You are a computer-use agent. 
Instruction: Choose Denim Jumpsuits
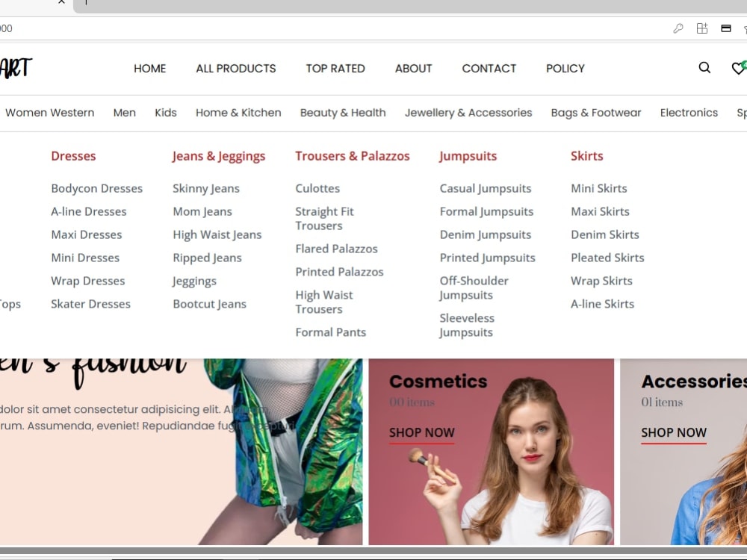coord(486,234)
